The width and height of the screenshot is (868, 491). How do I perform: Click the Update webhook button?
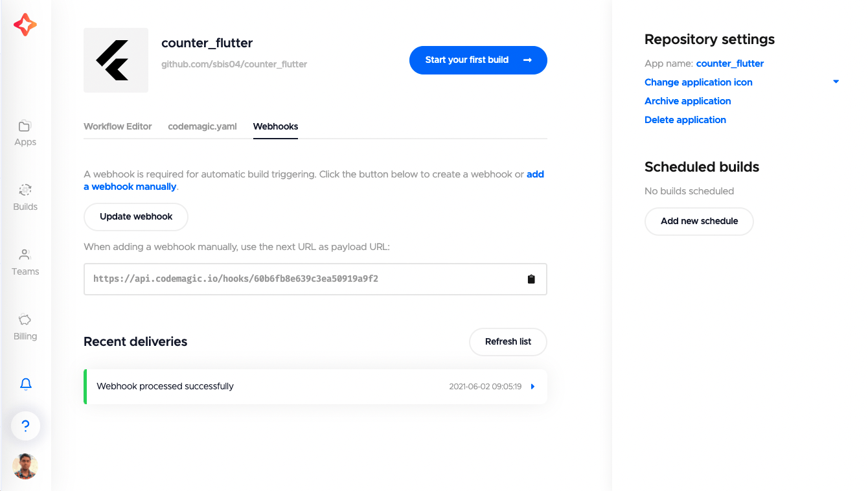pyautogui.click(x=136, y=217)
